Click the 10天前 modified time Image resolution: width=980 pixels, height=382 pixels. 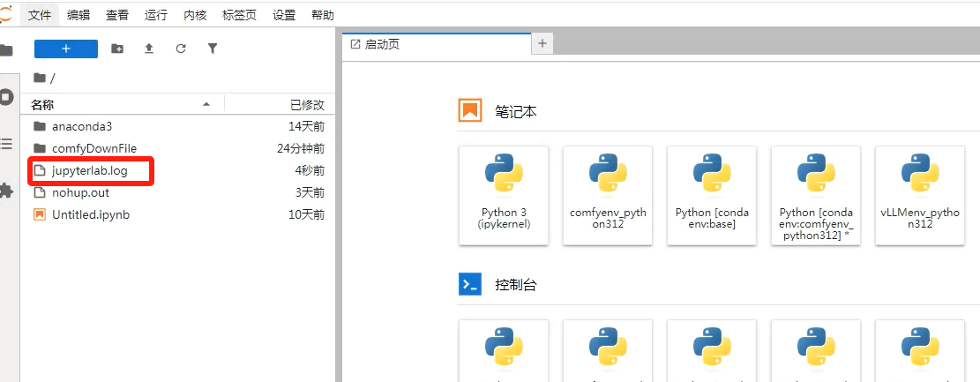click(306, 214)
